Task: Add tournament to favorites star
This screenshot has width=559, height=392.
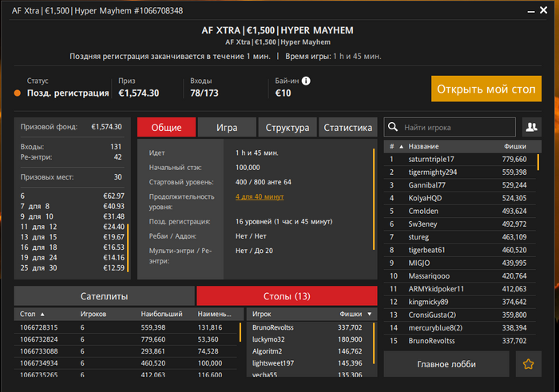Action: pos(529,364)
